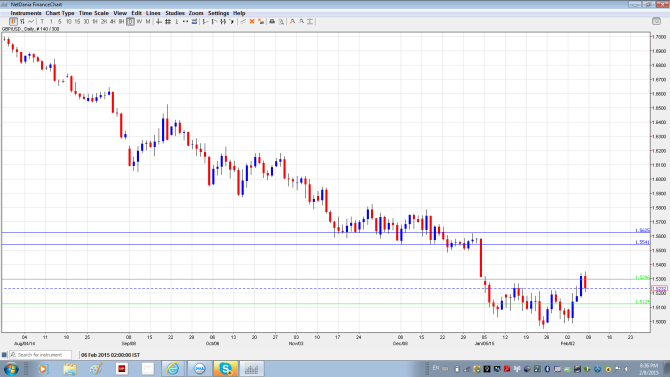
Task: Click the Search for instrument field
Action: tap(41, 355)
